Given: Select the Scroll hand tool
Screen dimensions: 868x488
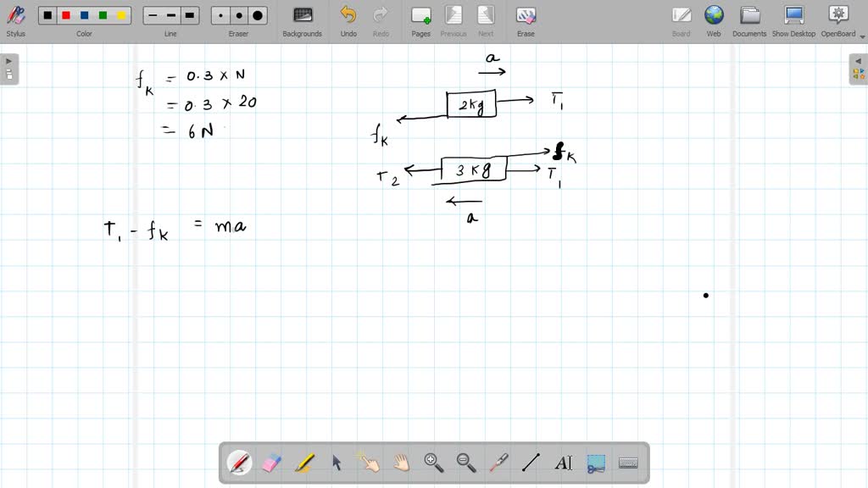Looking at the screenshot, I should coord(401,462).
